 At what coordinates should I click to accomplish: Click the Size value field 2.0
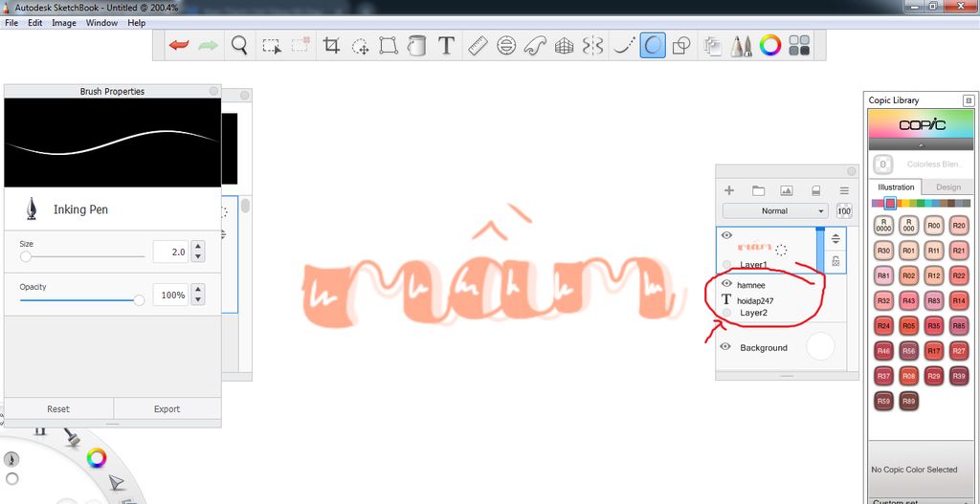click(x=170, y=252)
